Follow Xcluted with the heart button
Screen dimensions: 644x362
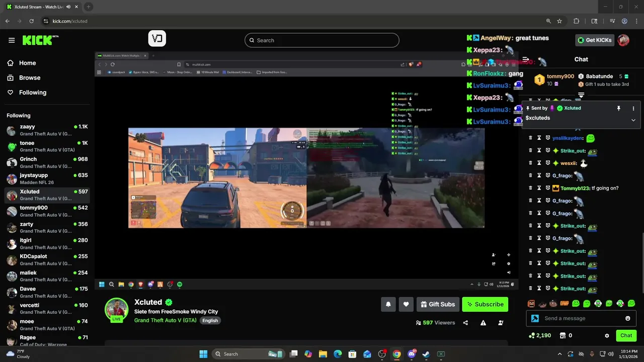tap(406, 304)
